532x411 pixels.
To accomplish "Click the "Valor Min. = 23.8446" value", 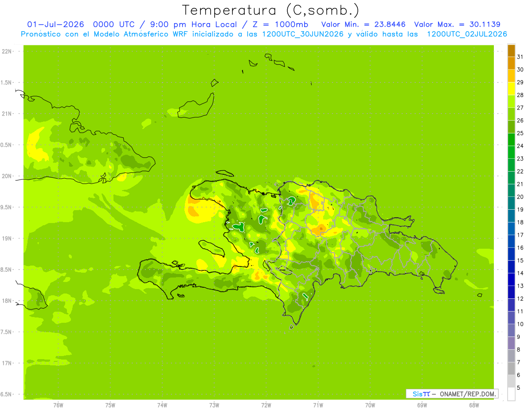I will click(x=364, y=24).
